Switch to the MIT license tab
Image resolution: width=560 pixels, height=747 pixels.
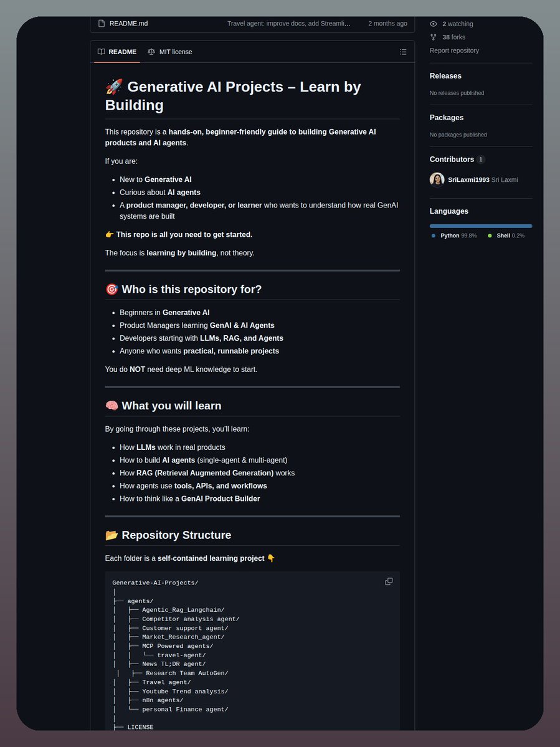(170, 52)
